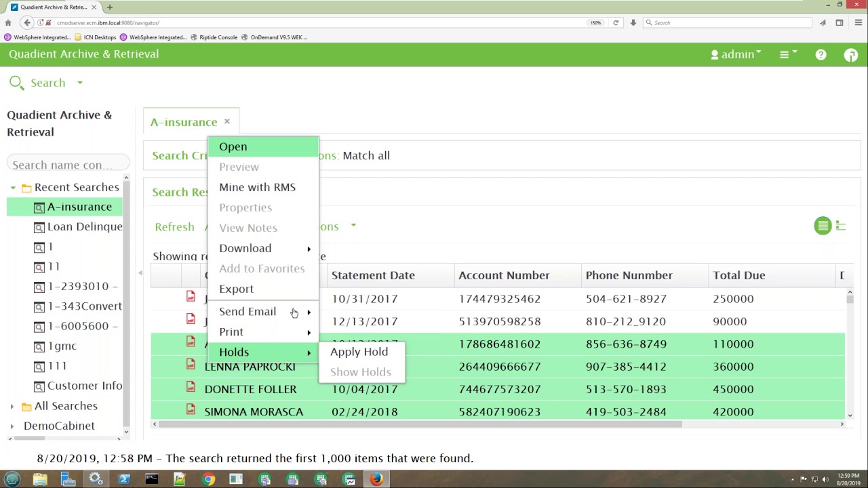The image size is (868, 488).
Task: Click the Quadient logo icon in header
Action: (x=850, y=55)
